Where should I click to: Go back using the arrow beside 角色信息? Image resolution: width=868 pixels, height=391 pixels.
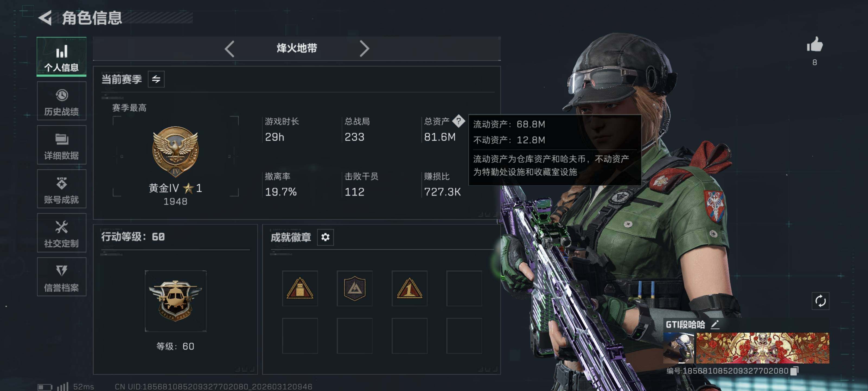45,18
